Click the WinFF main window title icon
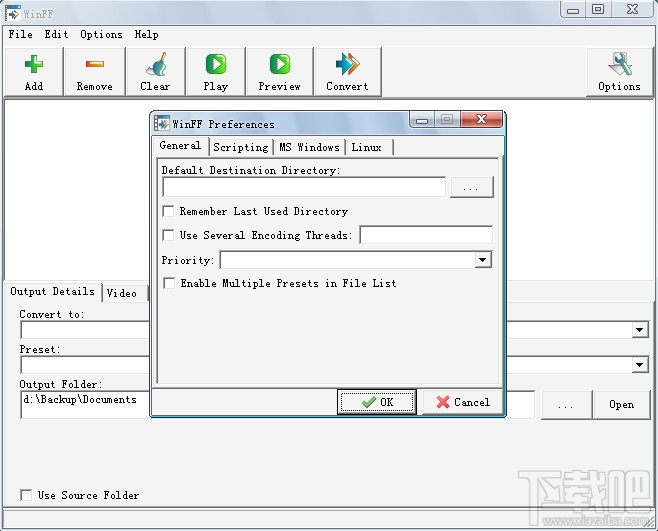The image size is (658, 531). pyautogui.click(x=13, y=13)
